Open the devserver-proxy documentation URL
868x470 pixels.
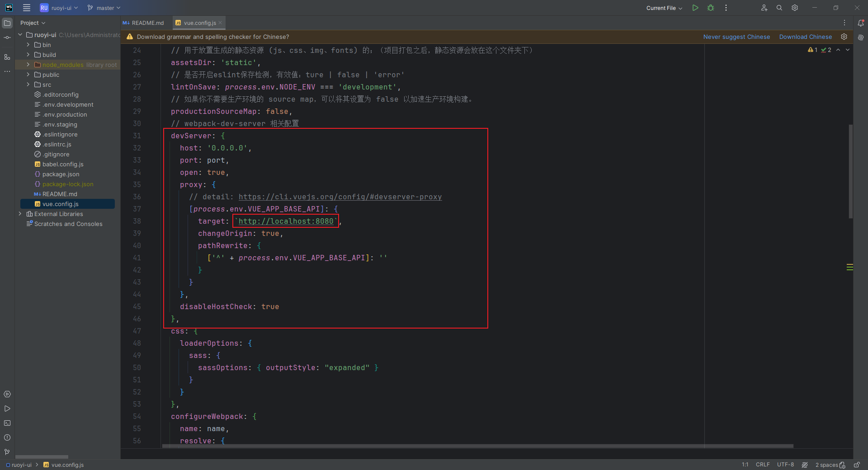pyautogui.click(x=340, y=197)
